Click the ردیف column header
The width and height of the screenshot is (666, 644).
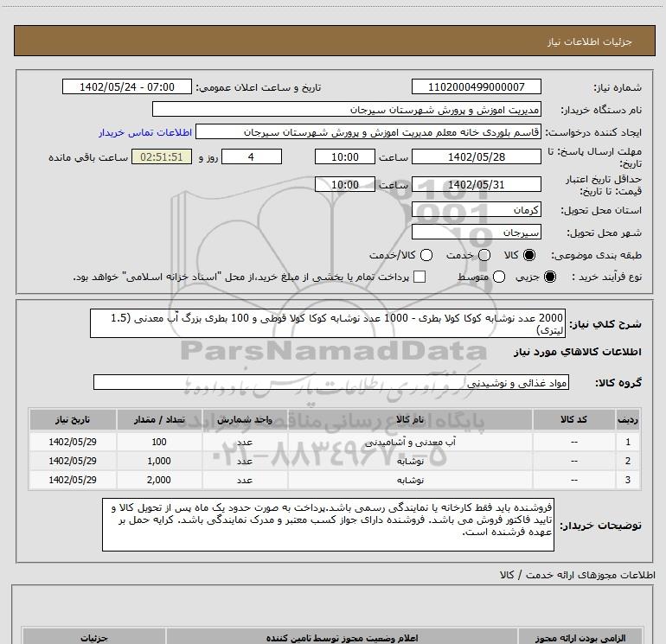click(x=628, y=419)
